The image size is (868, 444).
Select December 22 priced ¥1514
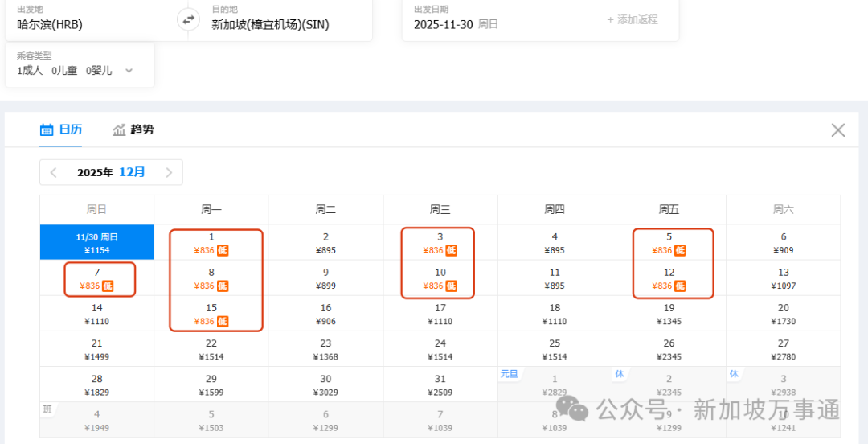(x=211, y=348)
